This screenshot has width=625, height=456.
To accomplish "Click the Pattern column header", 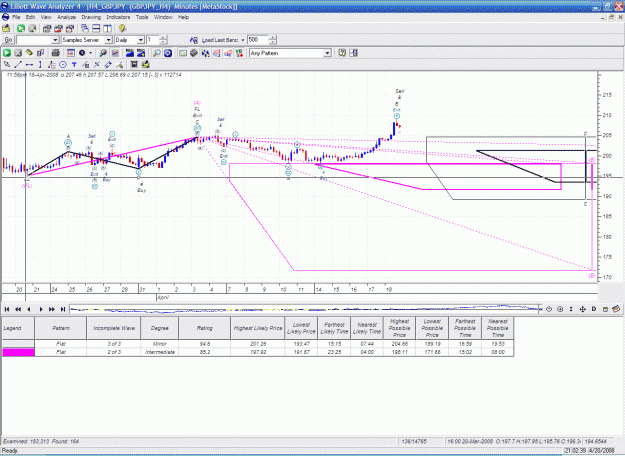I will pos(61,328).
